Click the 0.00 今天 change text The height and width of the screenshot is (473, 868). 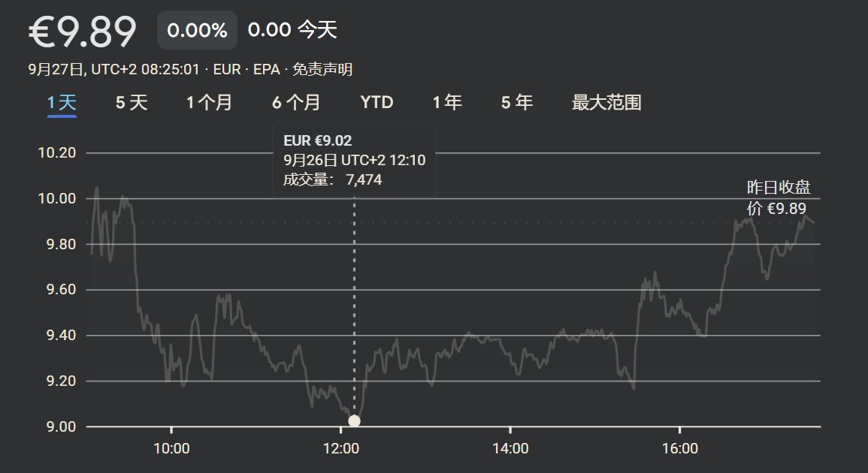click(x=292, y=30)
